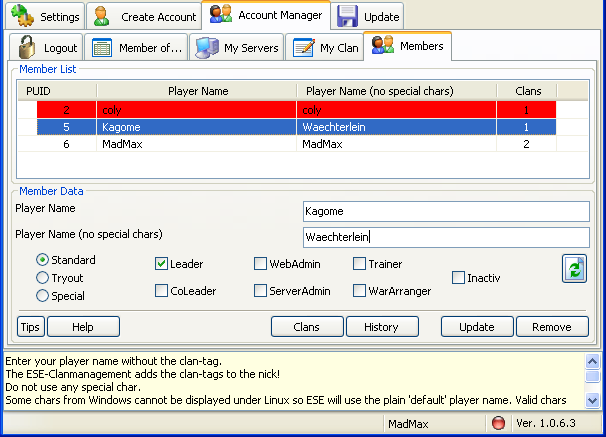Select the Tryout radio button
This screenshot has height=437, width=606.
click(42, 277)
